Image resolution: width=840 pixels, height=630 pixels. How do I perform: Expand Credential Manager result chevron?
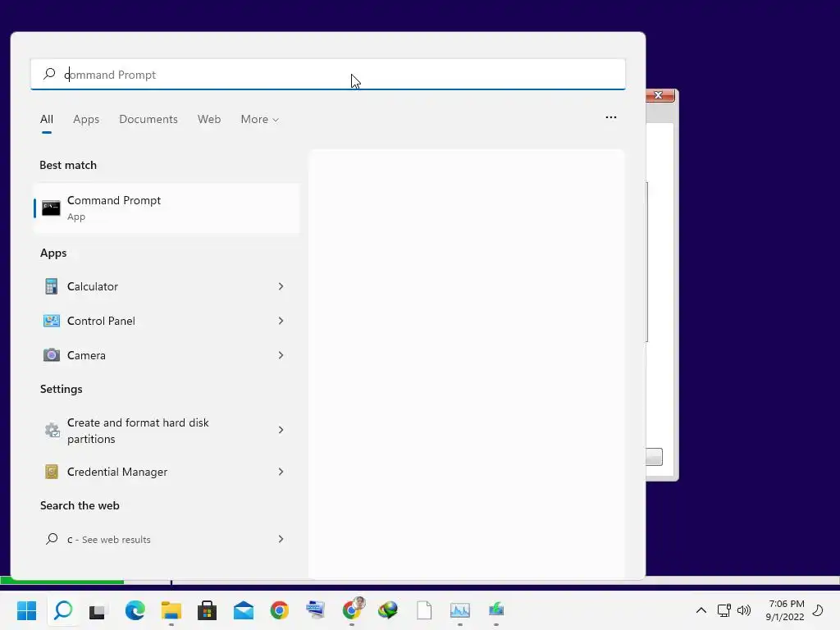281,472
